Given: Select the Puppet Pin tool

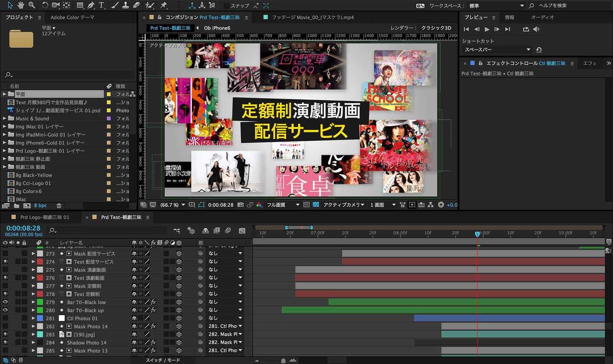Looking at the screenshot, I should coord(163,5).
